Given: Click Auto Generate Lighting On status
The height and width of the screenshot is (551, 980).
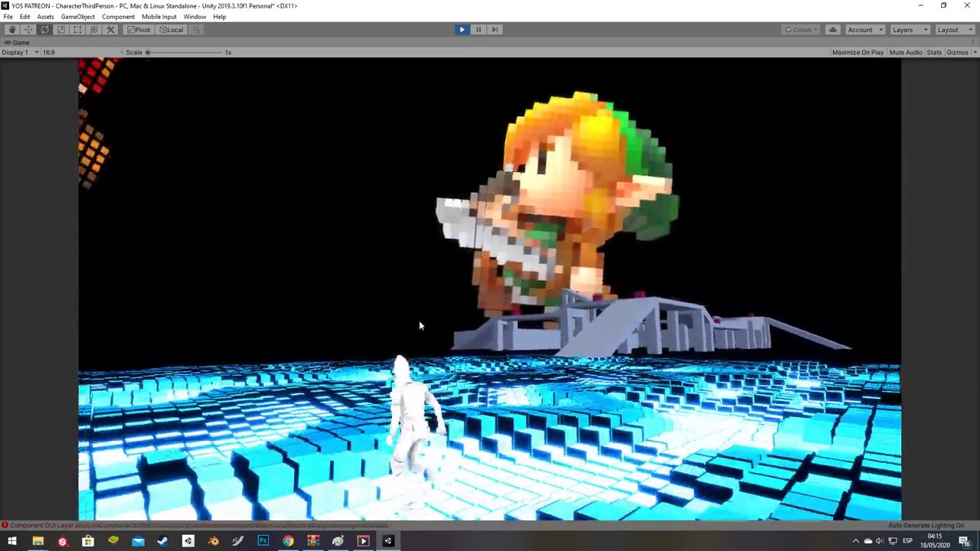Looking at the screenshot, I should pyautogui.click(x=926, y=525).
